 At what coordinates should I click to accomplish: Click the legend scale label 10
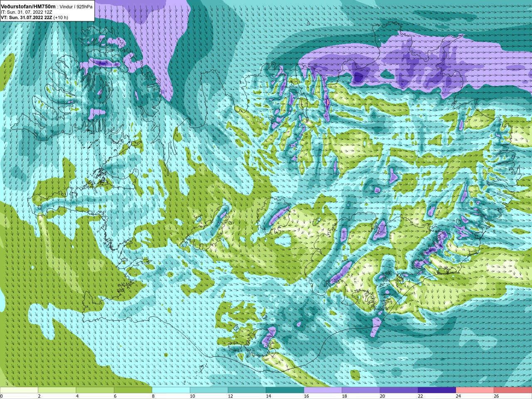point(192,397)
